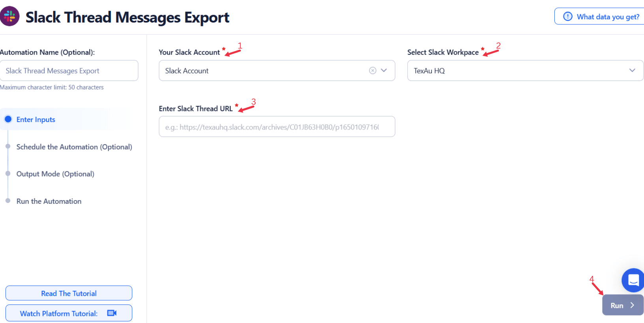644x323 pixels.
Task: Click the Automation Name input field
Action: 69,71
